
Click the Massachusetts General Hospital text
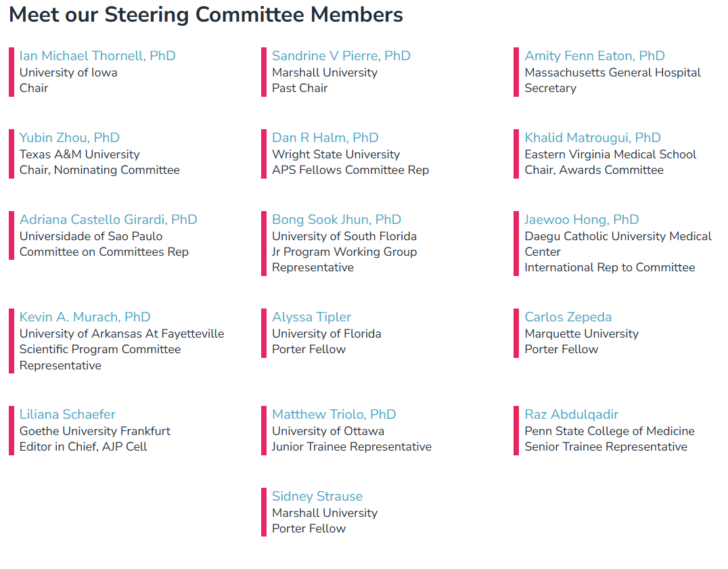point(613,72)
